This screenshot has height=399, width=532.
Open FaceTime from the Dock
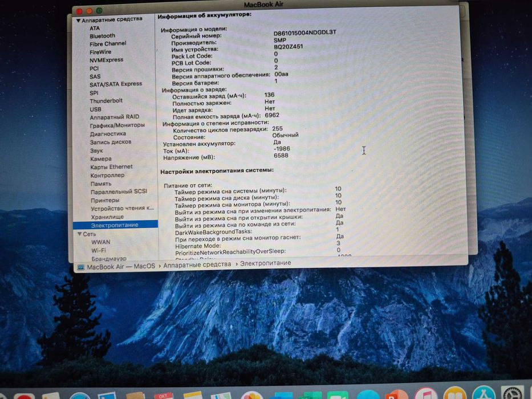338,395
